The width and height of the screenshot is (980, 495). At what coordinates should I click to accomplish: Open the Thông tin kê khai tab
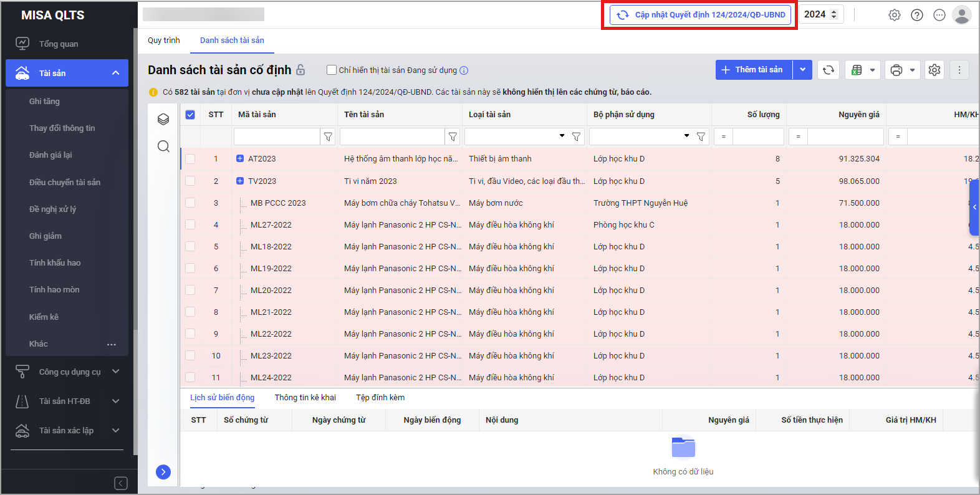click(x=305, y=397)
